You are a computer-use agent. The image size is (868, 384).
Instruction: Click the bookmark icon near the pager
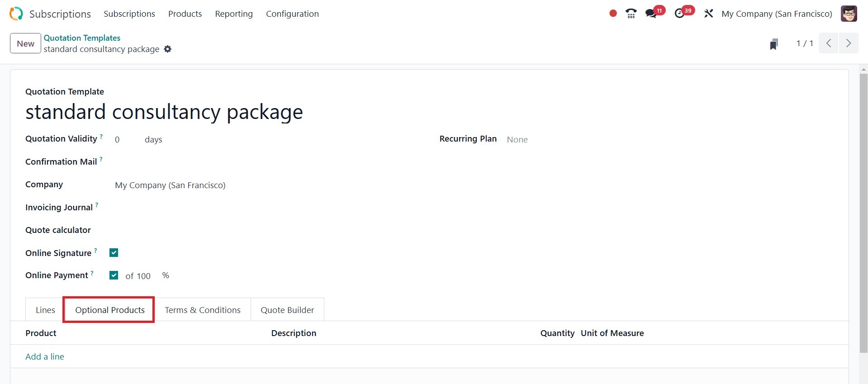774,44
